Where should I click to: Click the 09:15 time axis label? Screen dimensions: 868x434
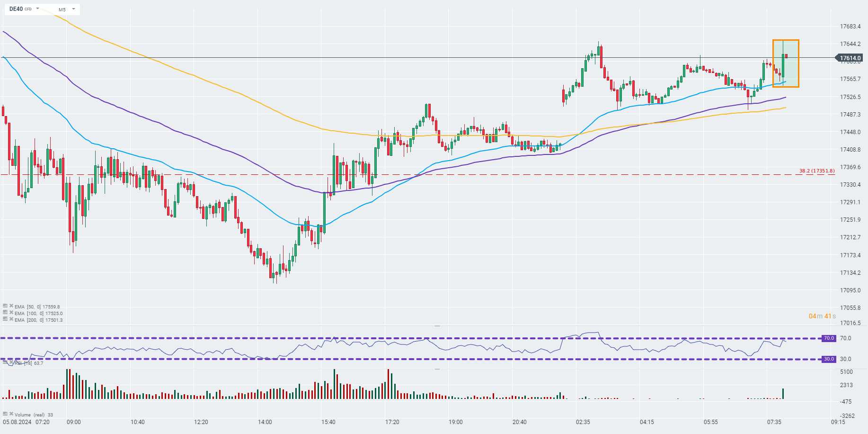[838, 422]
